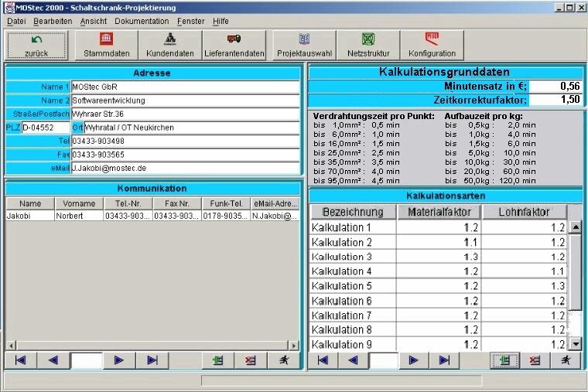Sort by Materialfaktor column header
588x392 pixels.
439,212
